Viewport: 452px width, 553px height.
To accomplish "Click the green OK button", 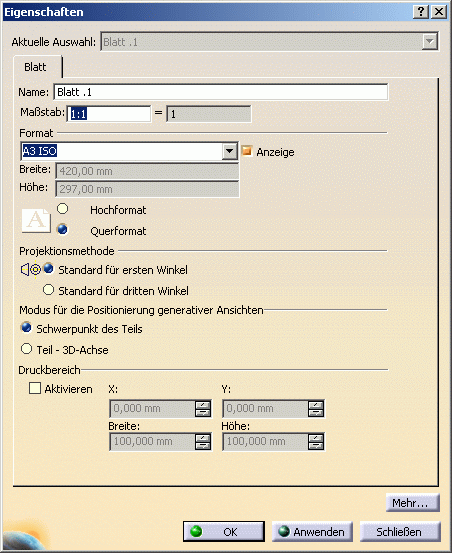I will coord(224,531).
